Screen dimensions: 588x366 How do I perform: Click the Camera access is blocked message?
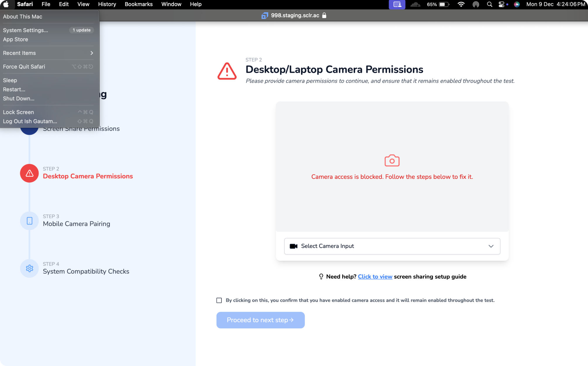point(392,177)
